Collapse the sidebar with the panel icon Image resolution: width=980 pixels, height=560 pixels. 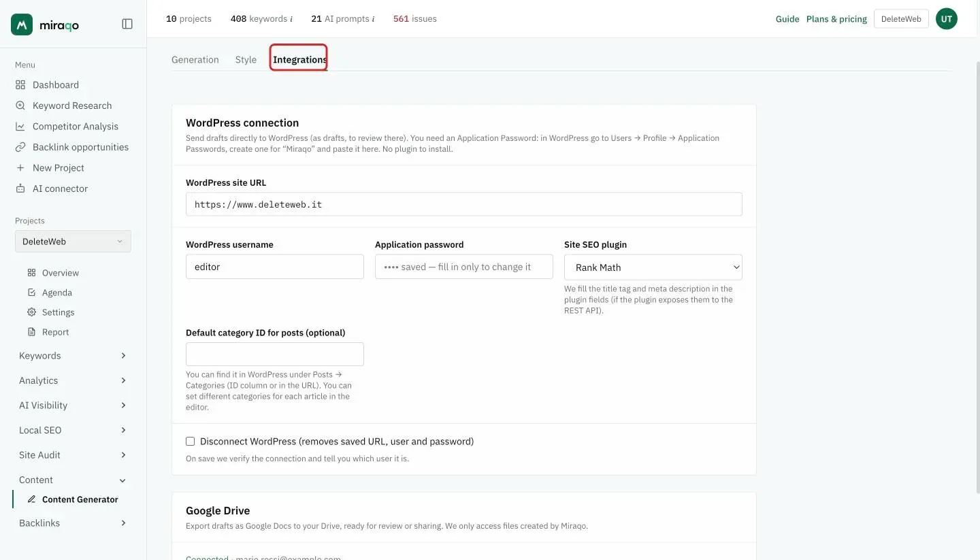coord(127,24)
